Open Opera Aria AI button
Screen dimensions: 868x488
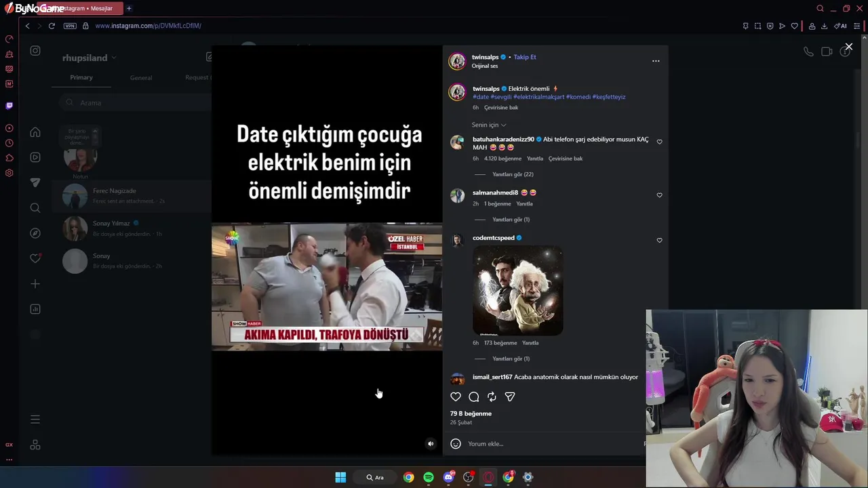point(840,26)
